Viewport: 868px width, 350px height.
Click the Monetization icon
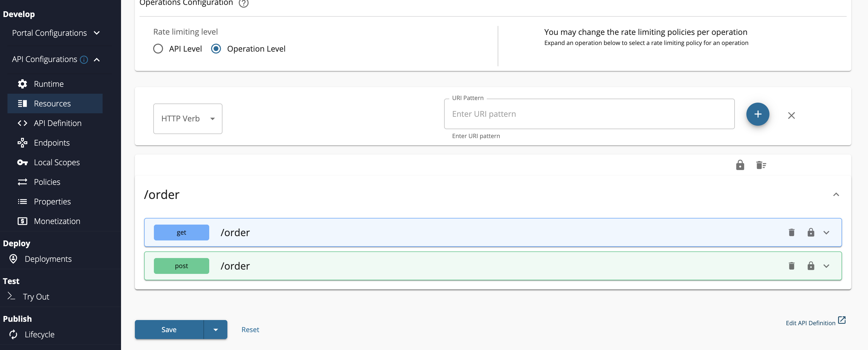pyautogui.click(x=22, y=221)
